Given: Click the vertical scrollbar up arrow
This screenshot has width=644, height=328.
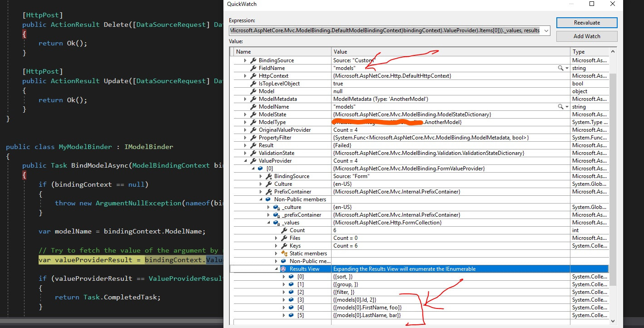Looking at the screenshot, I should 614,51.
